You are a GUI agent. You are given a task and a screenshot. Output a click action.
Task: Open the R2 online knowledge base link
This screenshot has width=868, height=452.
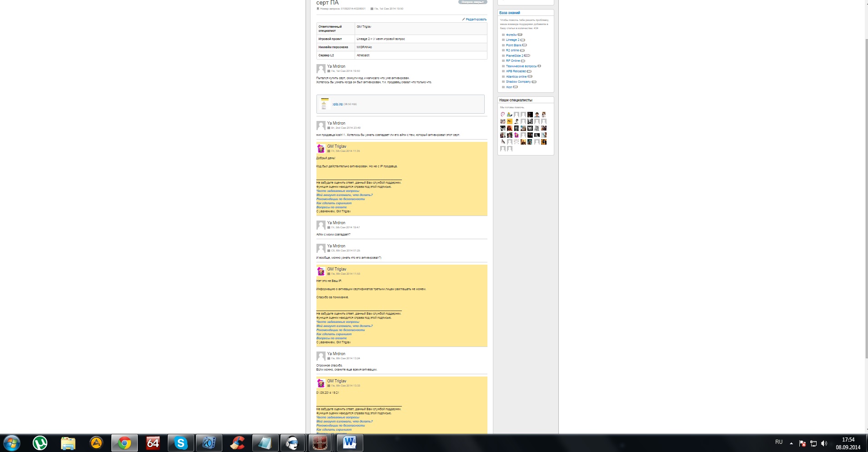click(x=512, y=50)
